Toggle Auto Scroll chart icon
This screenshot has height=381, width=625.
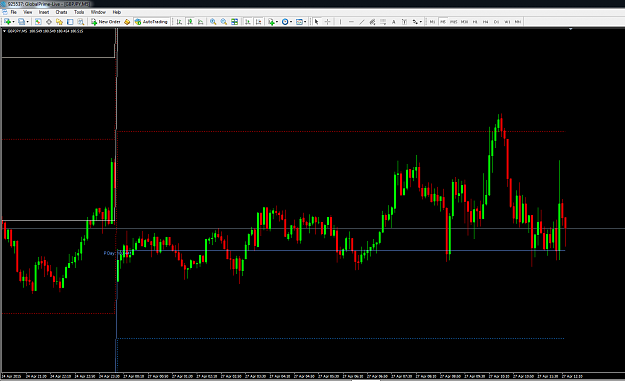(248, 22)
